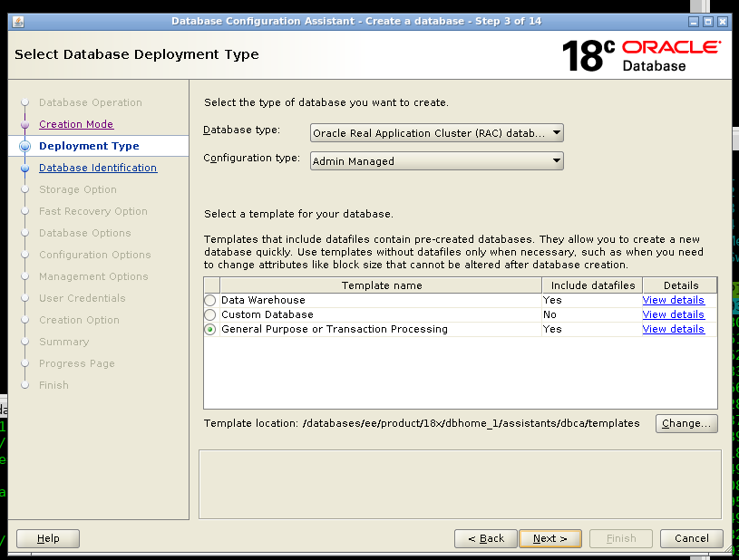The height and width of the screenshot is (560, 739).
Task: Click the Progress Page step label
Action: click(77, 363)
